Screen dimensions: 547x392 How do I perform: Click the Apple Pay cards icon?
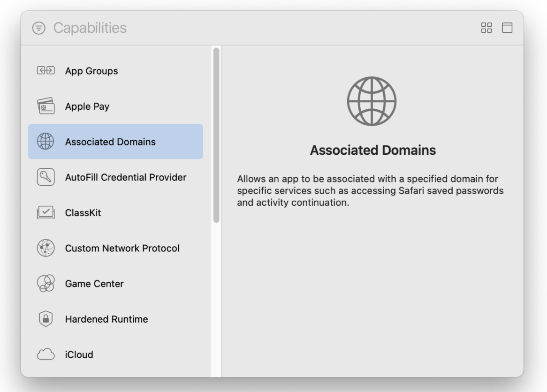pyautogui.click(x=46, y=106)
